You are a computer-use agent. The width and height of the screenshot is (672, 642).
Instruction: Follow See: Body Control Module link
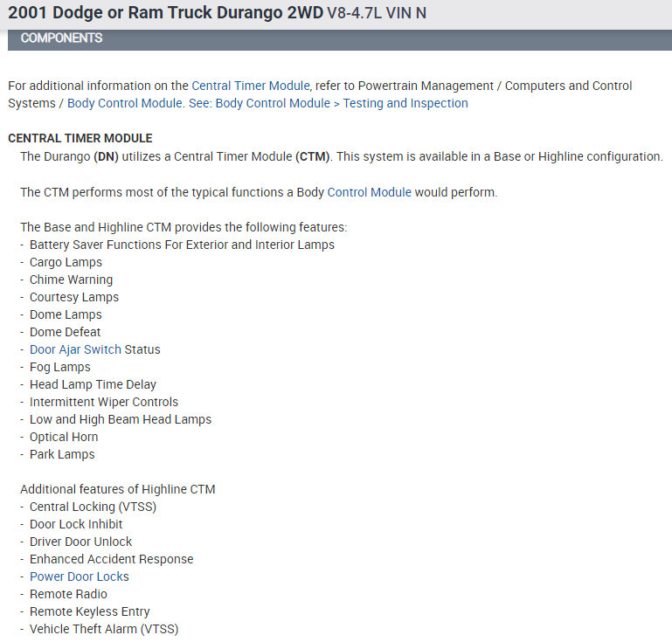[x=260, y=103]
